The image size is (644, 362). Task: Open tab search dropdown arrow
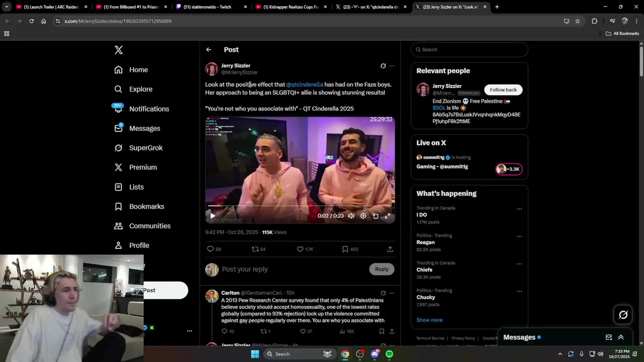pos(6,7)
